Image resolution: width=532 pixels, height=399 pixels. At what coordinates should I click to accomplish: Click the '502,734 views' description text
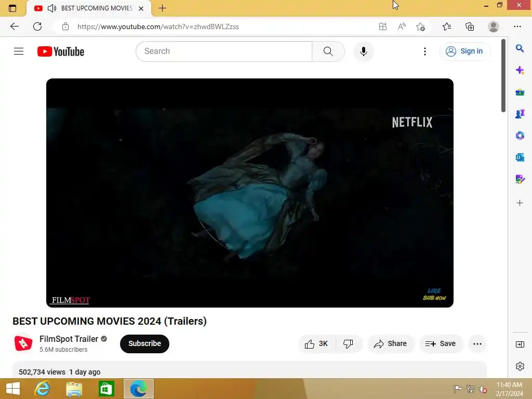pos(42,372)
